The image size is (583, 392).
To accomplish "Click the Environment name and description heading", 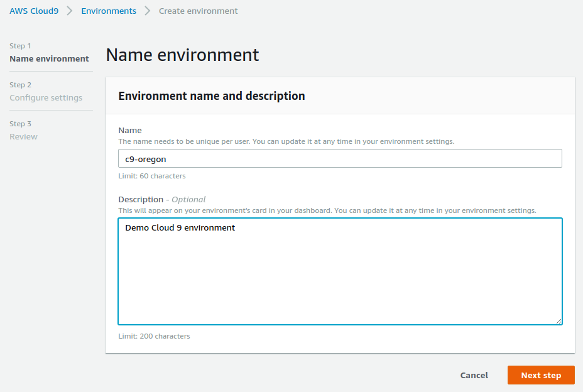I will point(212,96).
